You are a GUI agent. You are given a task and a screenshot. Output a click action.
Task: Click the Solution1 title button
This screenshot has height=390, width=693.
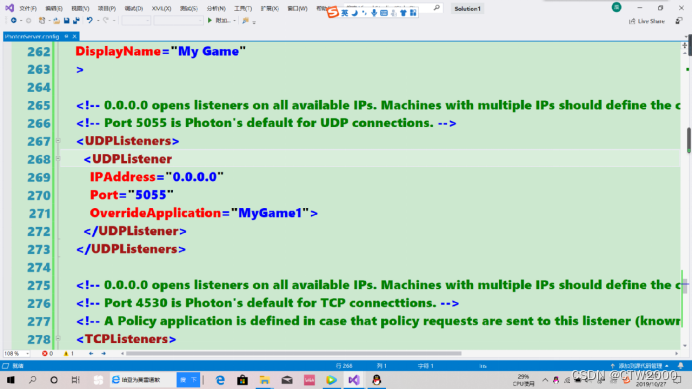(467, 8)
